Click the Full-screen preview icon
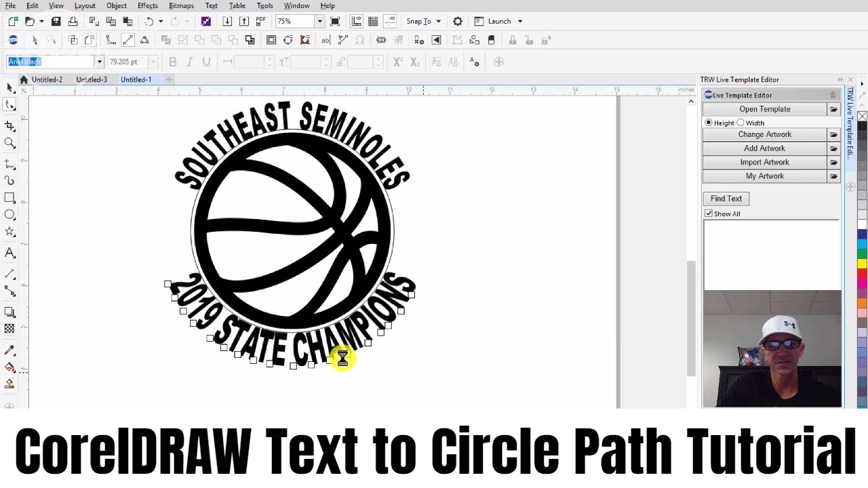868x488 pixels. coord(335,22)
